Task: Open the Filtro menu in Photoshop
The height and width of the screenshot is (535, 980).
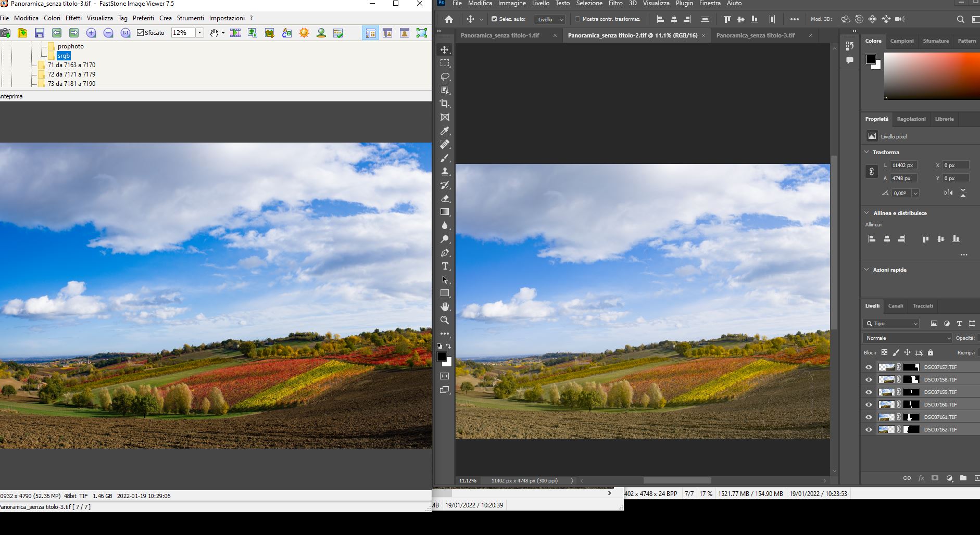Action: (x=615, y=3)
